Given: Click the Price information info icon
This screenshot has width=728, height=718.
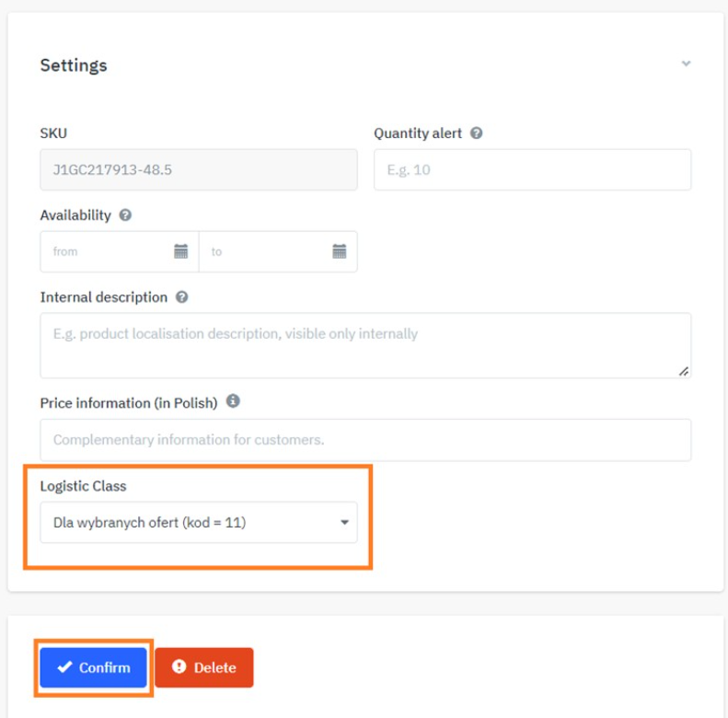Looking at the screenshot, I should pyautogui.click(x=233, y=402).
